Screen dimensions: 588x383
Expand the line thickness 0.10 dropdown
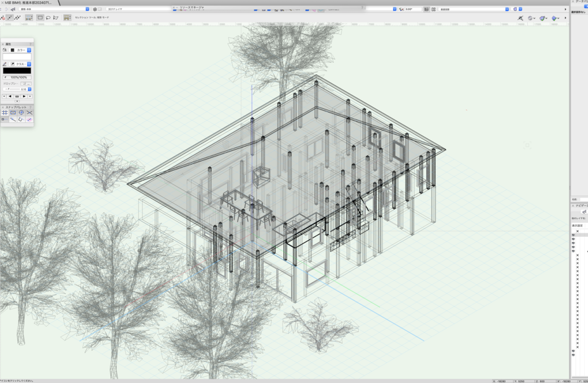tap(29, 89)
